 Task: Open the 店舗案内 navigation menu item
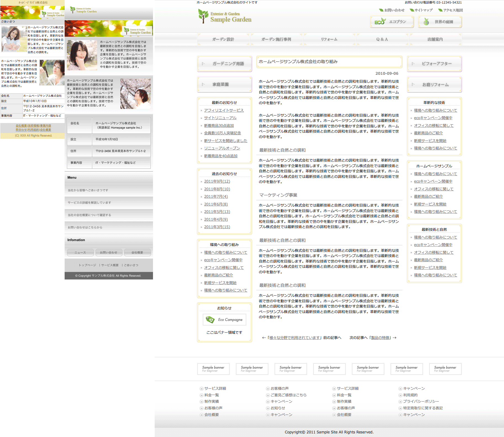[x=435, y=39]
